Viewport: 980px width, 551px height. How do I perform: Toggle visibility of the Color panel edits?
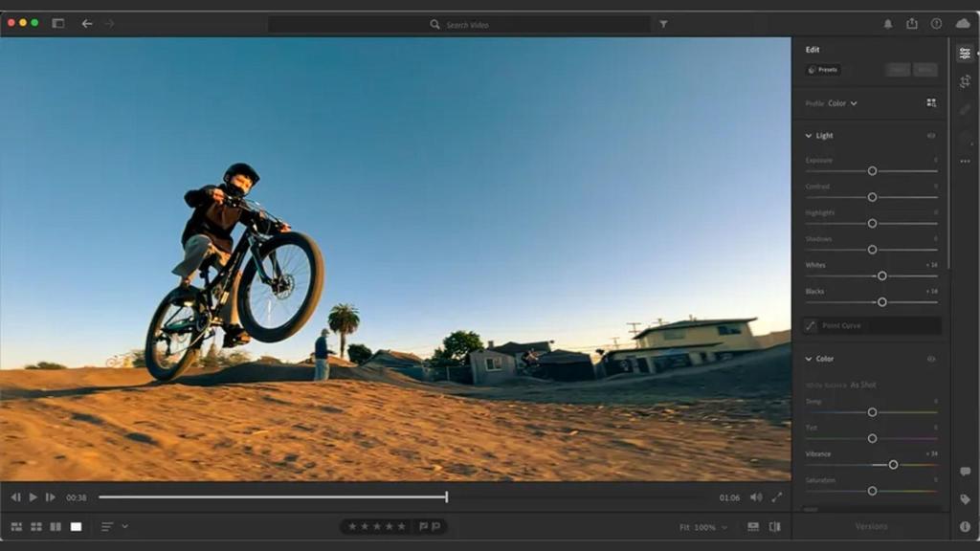[931, 359]
